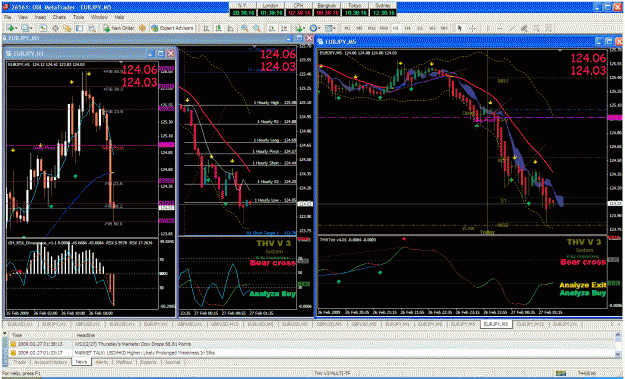This screenshot has height=379, width=625.
Task: Open the View menu
Action: coord(23,18)
